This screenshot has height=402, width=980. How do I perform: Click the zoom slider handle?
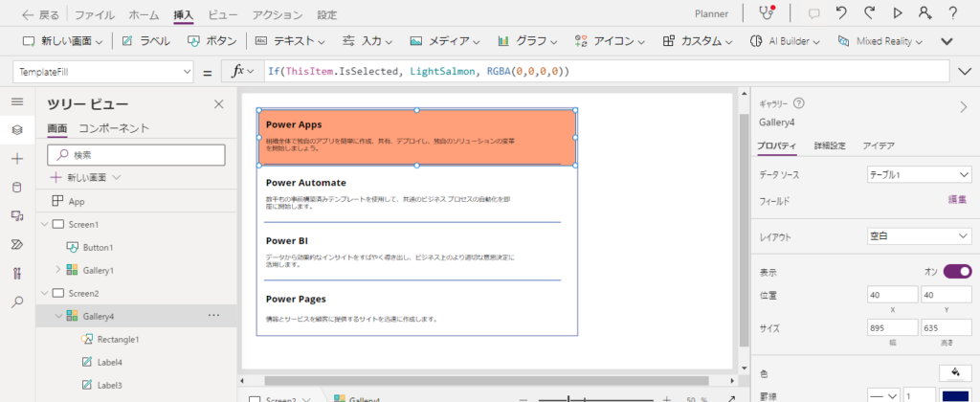point(568,399)
